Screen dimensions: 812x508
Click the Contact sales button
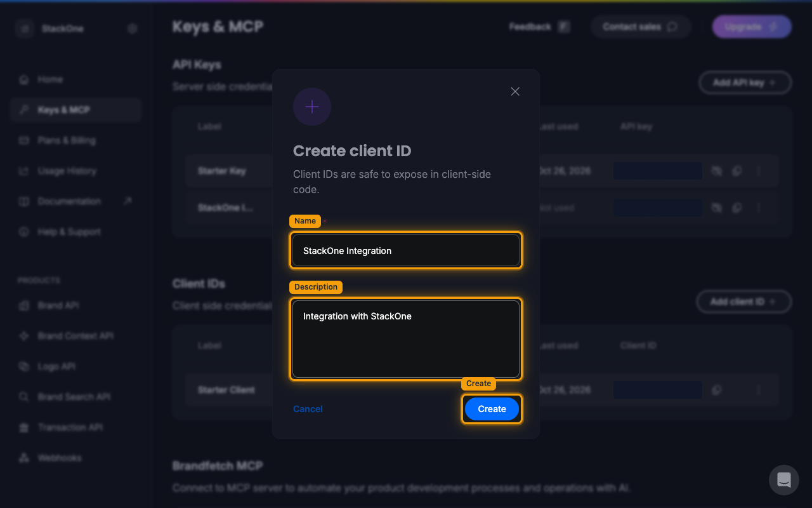coord(640,27)
